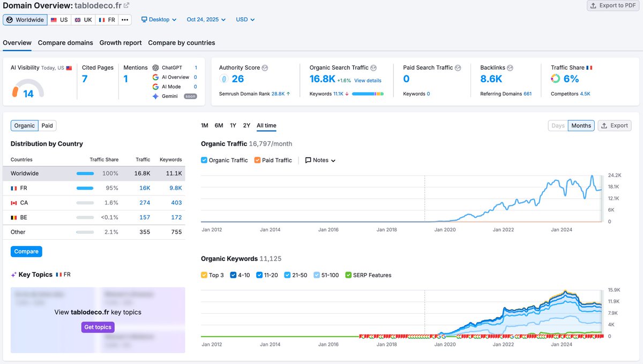Select the 1M time range

click(205, 126)
